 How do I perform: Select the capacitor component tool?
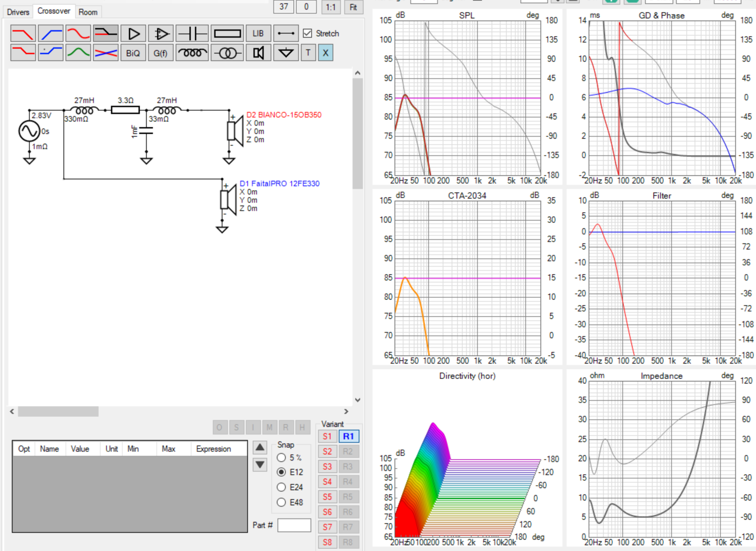[192, 34]
